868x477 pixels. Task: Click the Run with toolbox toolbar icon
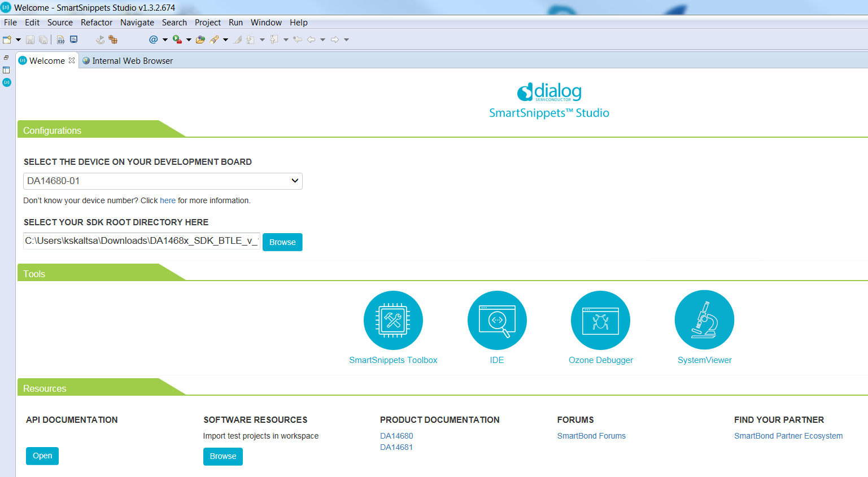coord(177,40)
